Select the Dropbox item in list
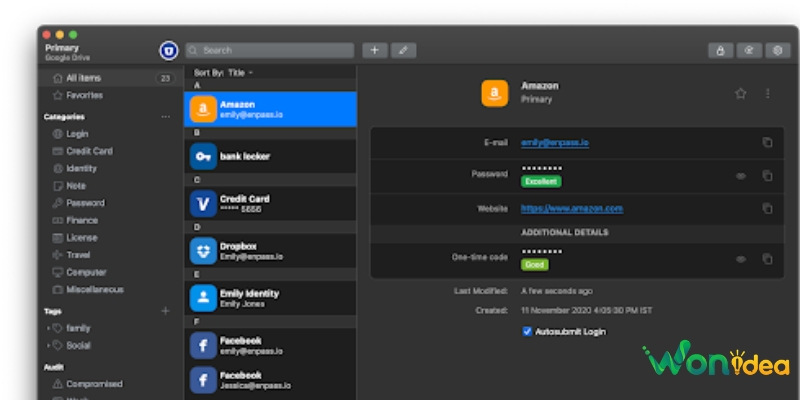 coord(270,250)
